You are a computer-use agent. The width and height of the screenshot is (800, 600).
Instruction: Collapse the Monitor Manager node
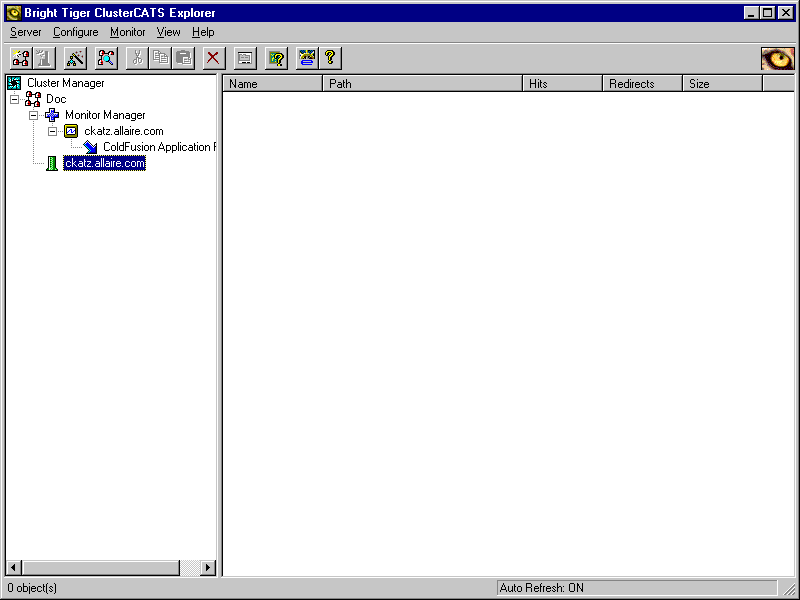point(33,115)
